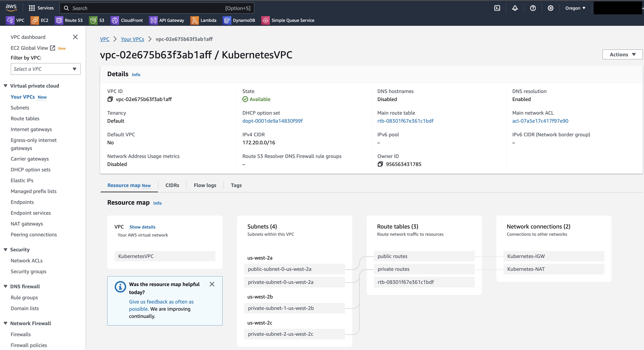Copy the VPC ID using copy icon

[x=110, y=99]
